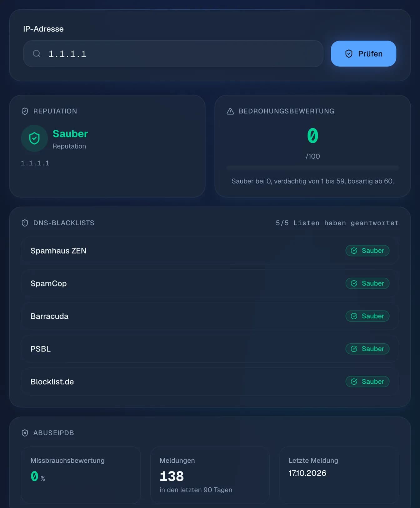
Task: Click the warning triangle icon by BEDROHUNGSBEWERTUNG
Action: [230, 111]
